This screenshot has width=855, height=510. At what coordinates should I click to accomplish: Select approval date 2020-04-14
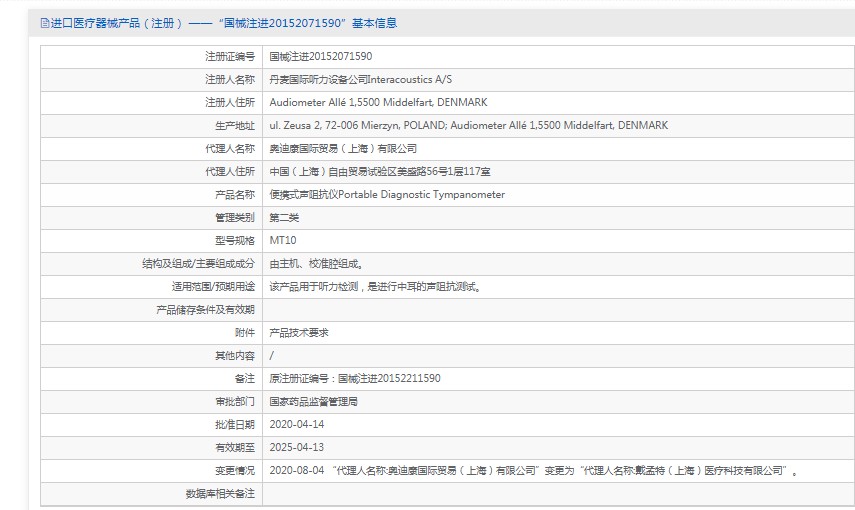(x=297, y=424)
